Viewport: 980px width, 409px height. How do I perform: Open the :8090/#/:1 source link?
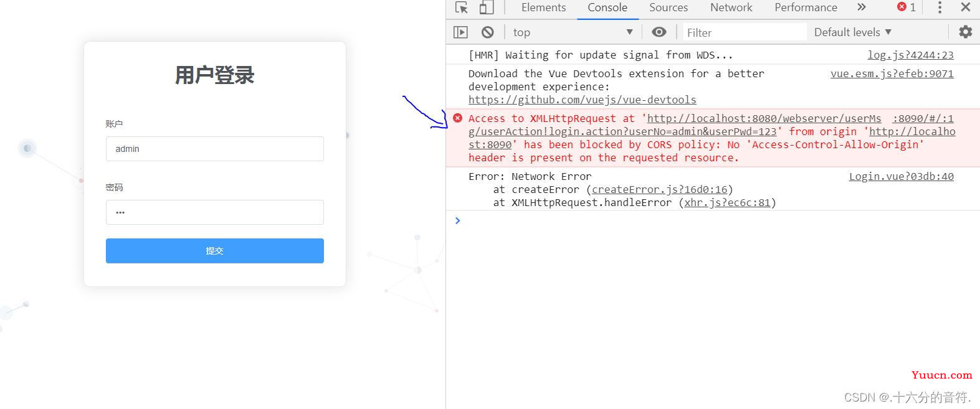(x=923, y=118)
